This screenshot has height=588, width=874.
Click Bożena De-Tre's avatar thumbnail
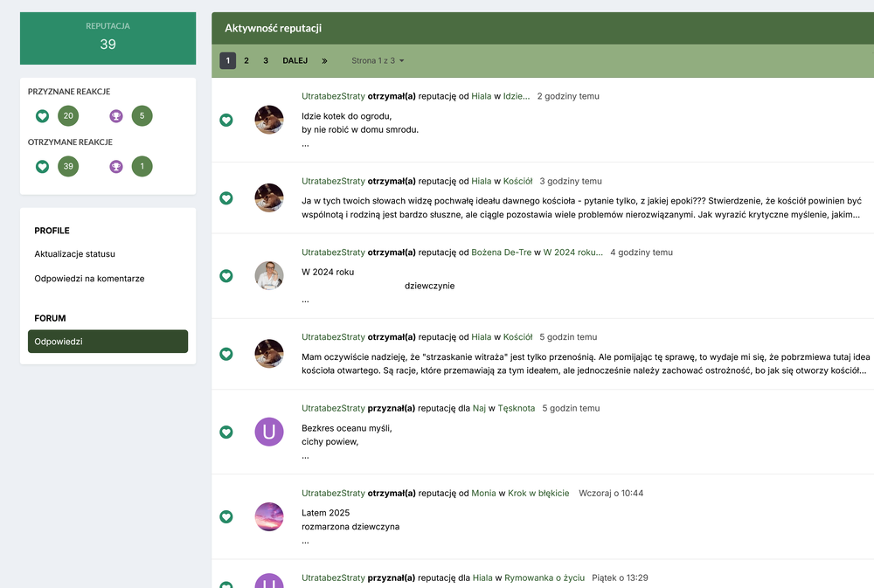(268, 275)
